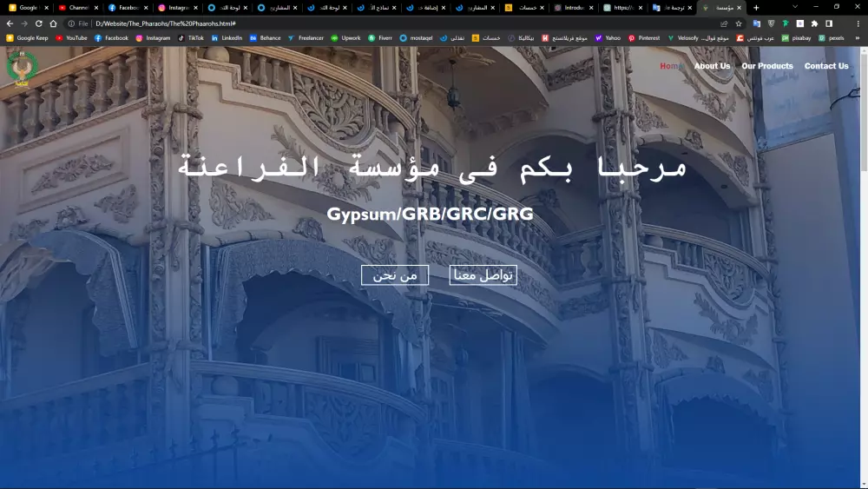Open a new tab with plus button
Image resolution: width=868 pixels, height=489 pixels.
pyautogui.click(x=756, y=8)
